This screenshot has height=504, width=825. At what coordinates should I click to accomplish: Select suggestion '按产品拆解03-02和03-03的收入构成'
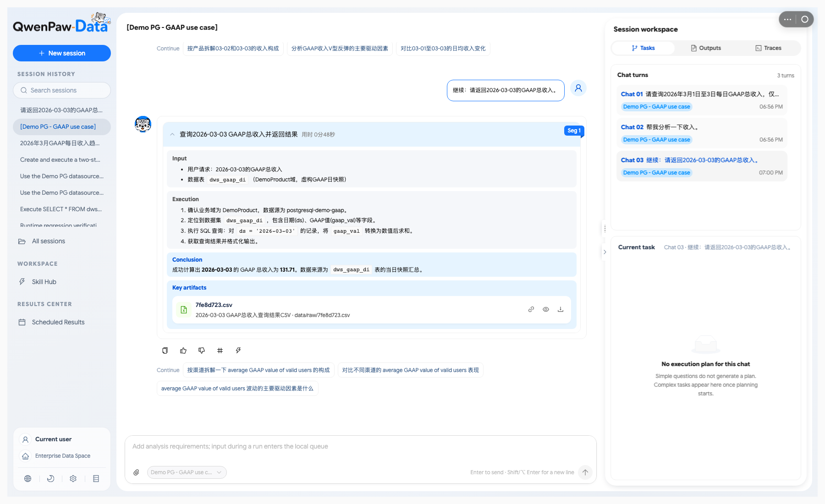[233, 49]
